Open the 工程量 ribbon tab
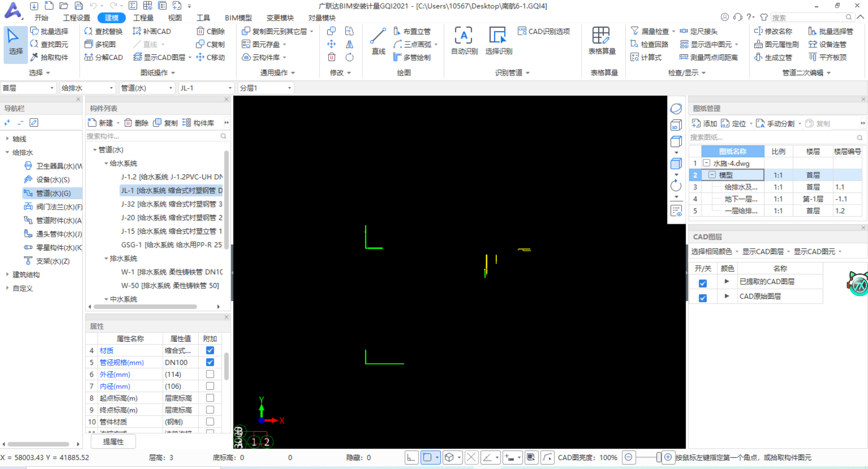This screenshot has width=868, height=469. [x=143, y=18]
